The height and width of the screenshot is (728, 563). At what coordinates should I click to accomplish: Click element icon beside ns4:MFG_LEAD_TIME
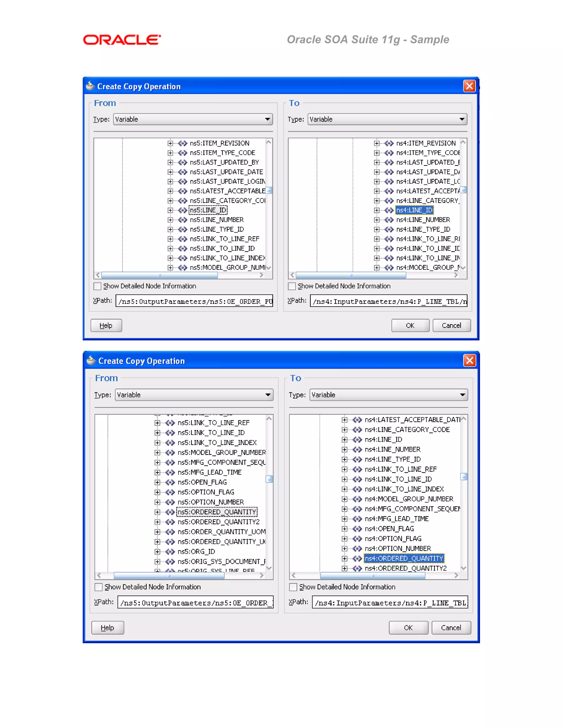(x=357, y=519)
